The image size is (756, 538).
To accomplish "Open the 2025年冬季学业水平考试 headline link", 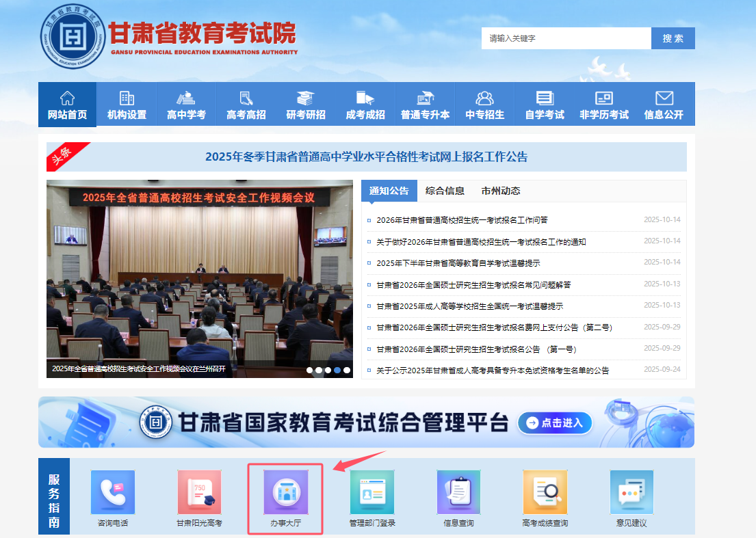I will [366, 157].
